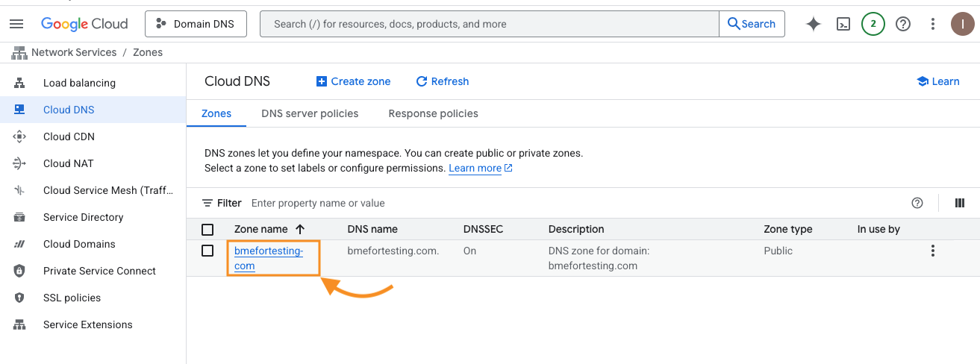
Task: Click the DNS zone description cell
Action: [x=599, y=258]
